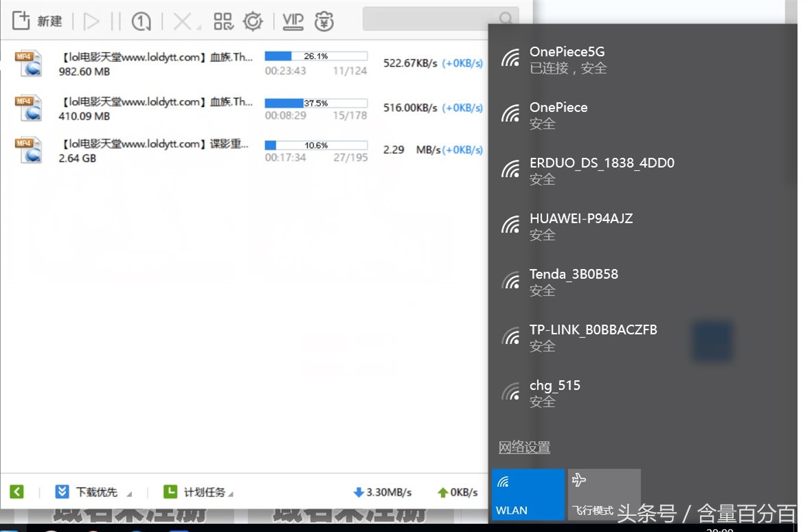The image size is (810, 532).
Task: Toggle the WLAN tile
Action: tap(528, 494)
